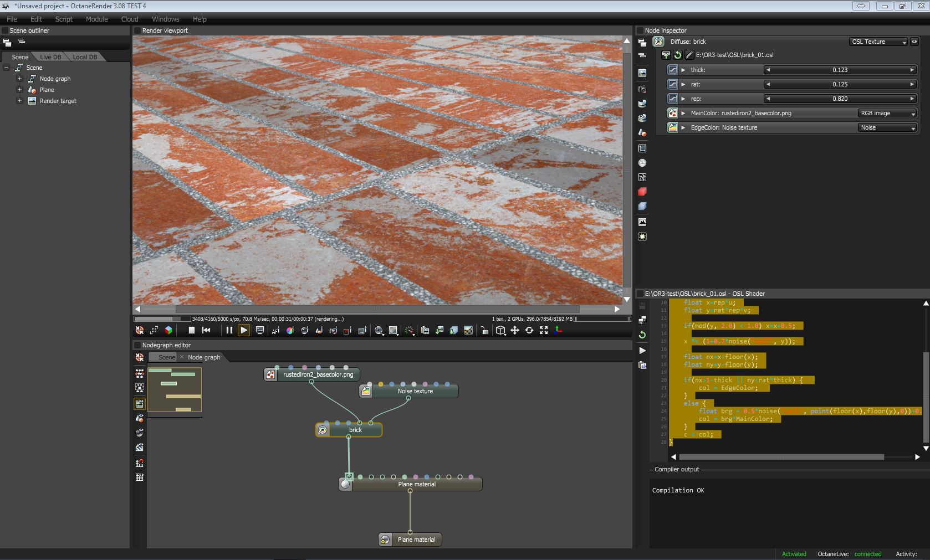The height and width of the screenshot is (560, 930).
Task: Click the imager histogram icon in inspector sidebar
Action: [642, 222]
